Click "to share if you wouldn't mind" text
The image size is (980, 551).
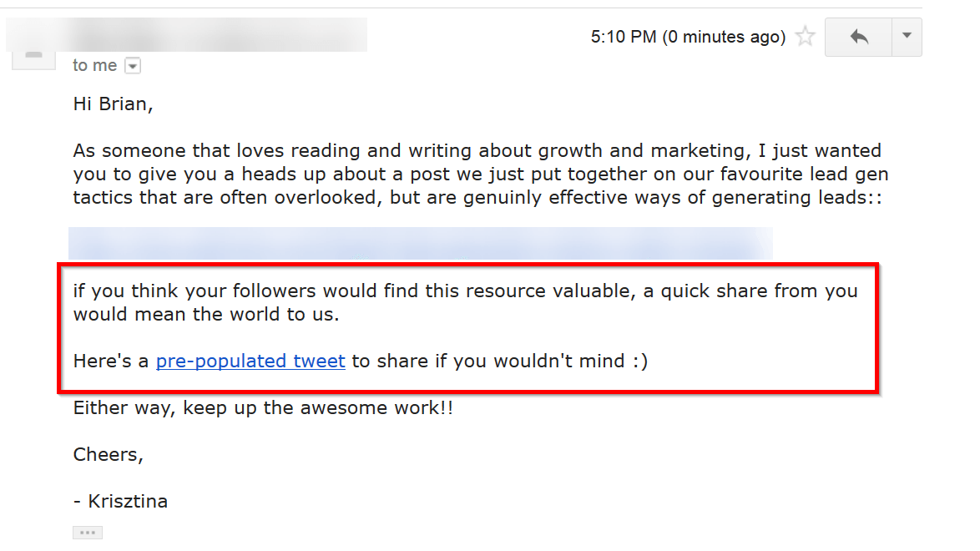pyautogui.click(x=499, y=361)
